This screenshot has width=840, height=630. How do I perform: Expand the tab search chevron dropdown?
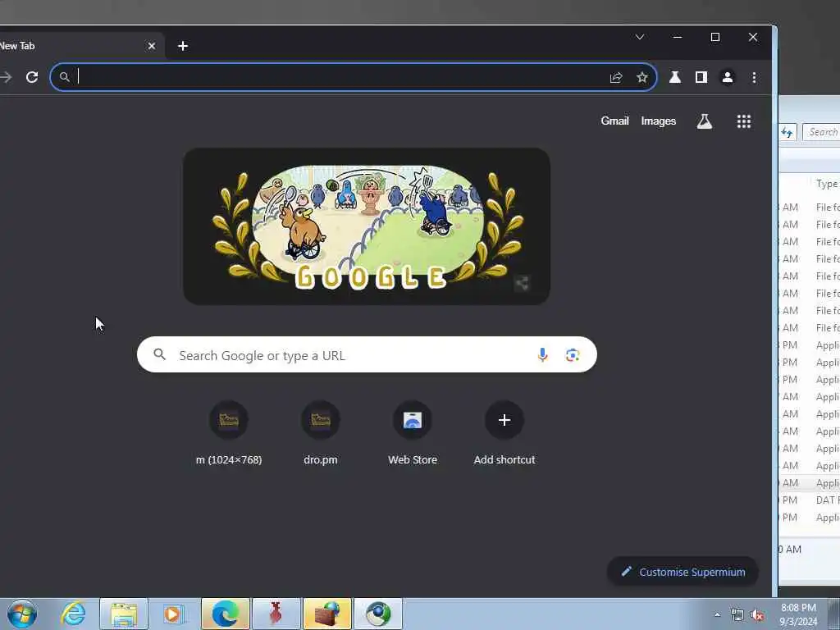click(x=640, y=37)
